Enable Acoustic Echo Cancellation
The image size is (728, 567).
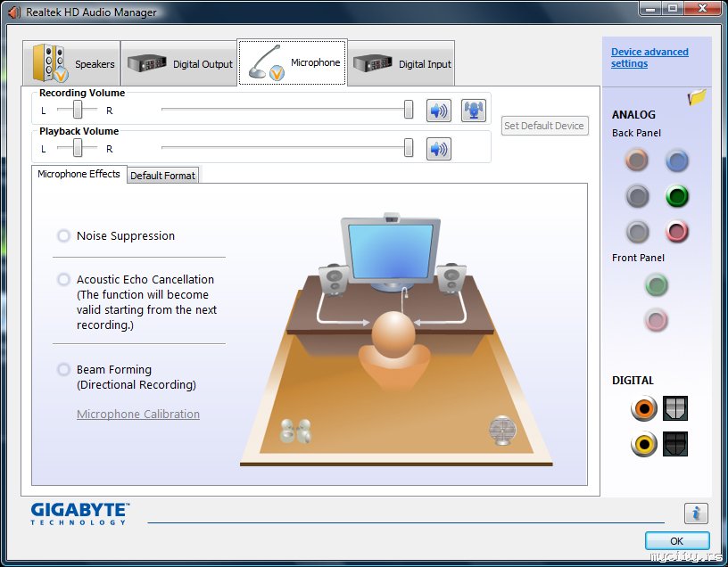(63, 279)
